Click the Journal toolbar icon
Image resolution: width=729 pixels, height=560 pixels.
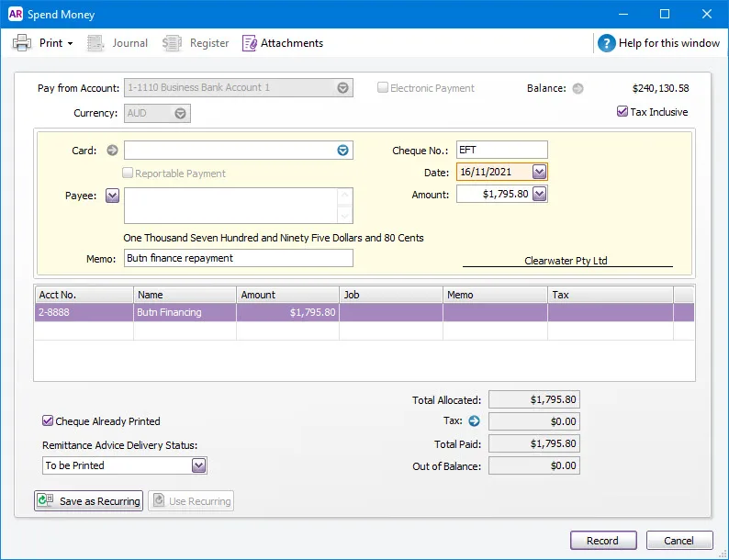coord(95,43)
